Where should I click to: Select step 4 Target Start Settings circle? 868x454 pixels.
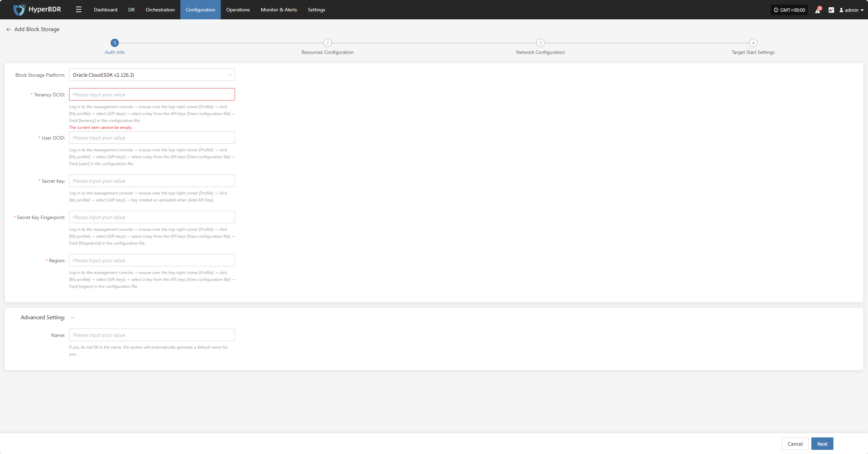[753, 43]
